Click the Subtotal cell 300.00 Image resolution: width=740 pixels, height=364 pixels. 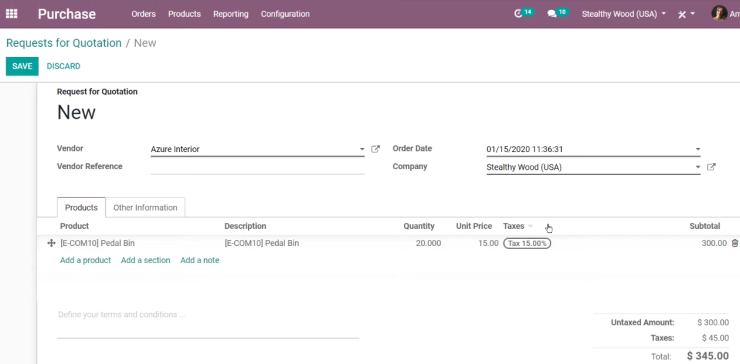(714, 243)
